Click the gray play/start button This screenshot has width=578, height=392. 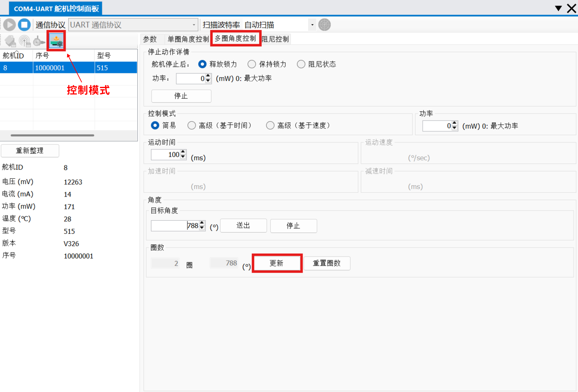tap(10, 25)
